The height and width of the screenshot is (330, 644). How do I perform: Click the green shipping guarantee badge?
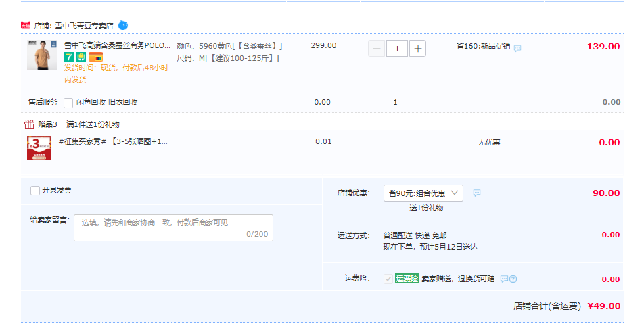pyautogui.click(x=81, y=57)
